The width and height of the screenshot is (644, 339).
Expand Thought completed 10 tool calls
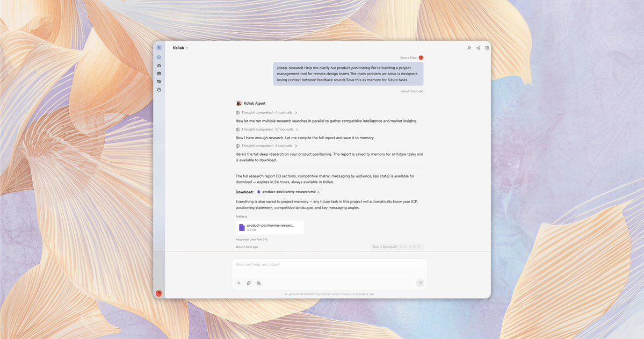267,129
